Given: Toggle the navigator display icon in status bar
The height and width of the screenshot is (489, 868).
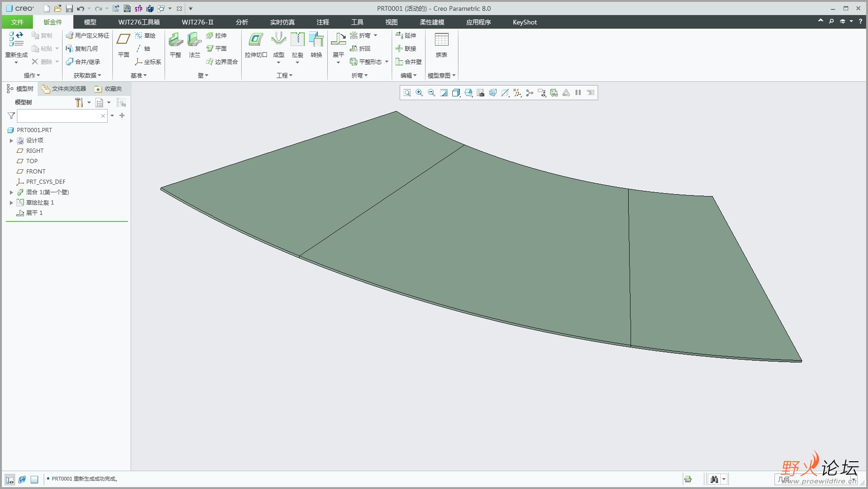Looking at the screenshot, I should (10, 479).
